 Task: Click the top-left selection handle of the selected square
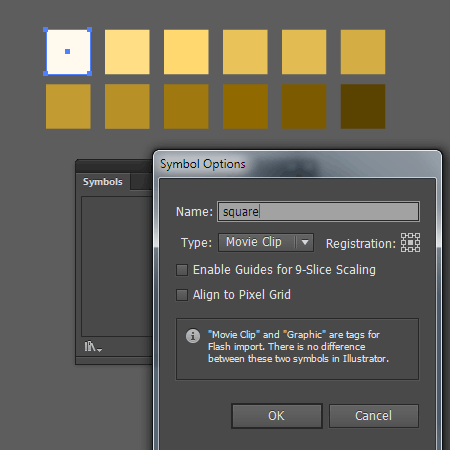tap(46, 30)
